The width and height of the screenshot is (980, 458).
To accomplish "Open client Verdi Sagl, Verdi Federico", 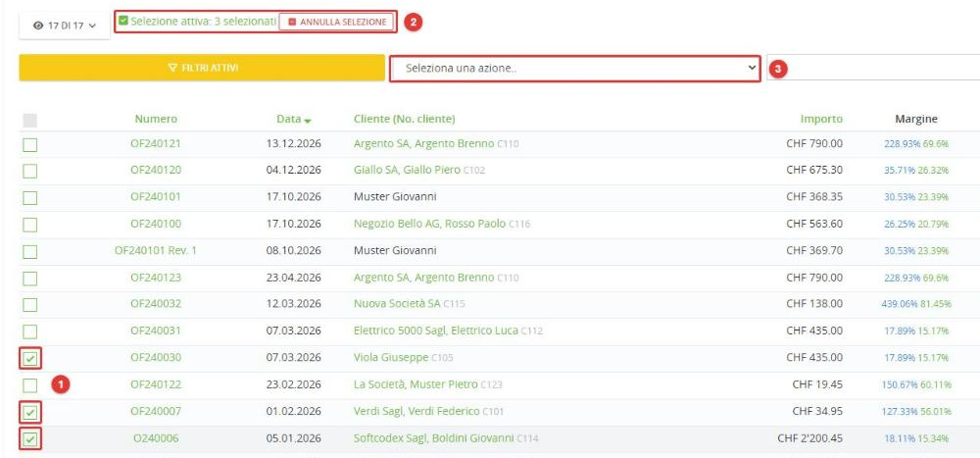I will (416, 411).
